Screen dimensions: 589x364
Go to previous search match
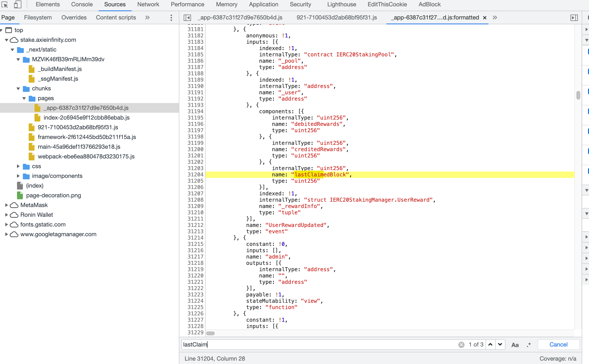[490, 345]
